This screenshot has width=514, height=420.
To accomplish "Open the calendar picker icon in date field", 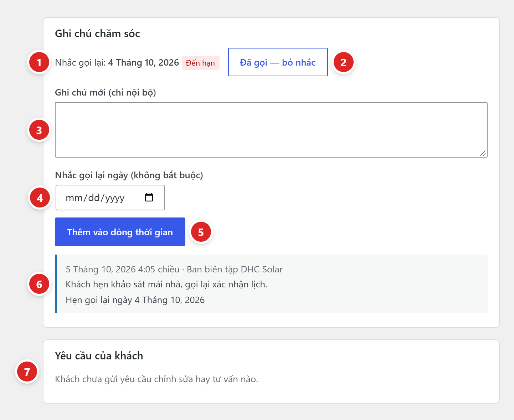I will click(x=149, y=197).
